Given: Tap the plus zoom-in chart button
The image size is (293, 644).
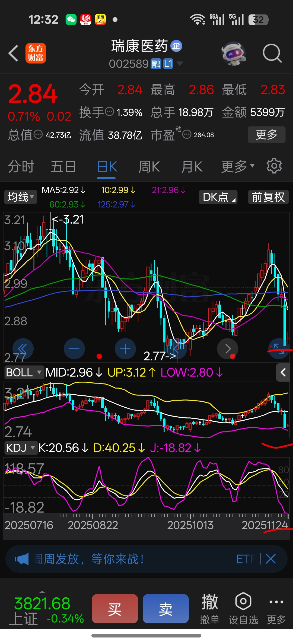Looking at the screenshot, I should pyautogui.click(x=125, y=349).
